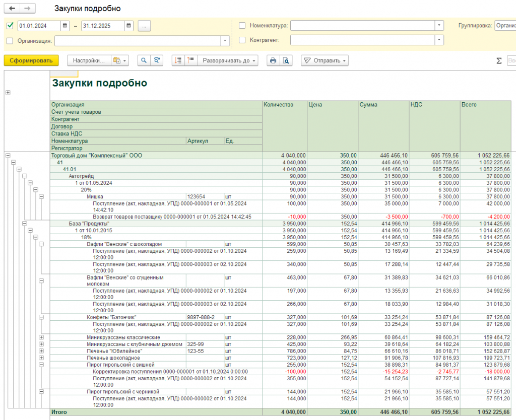Expand Печенье шоколадное row

point(41,358)
